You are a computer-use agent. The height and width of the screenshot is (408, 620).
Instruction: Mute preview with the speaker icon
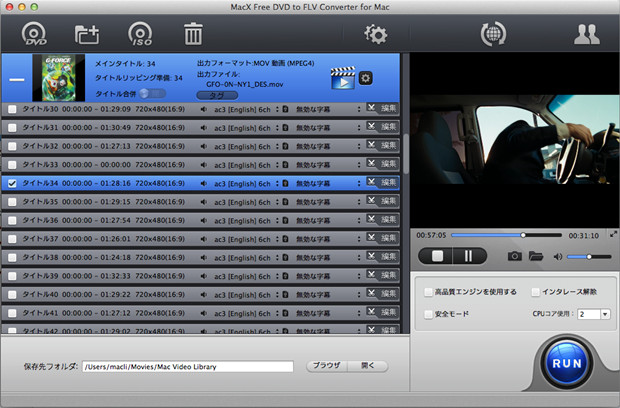point(558,257)
